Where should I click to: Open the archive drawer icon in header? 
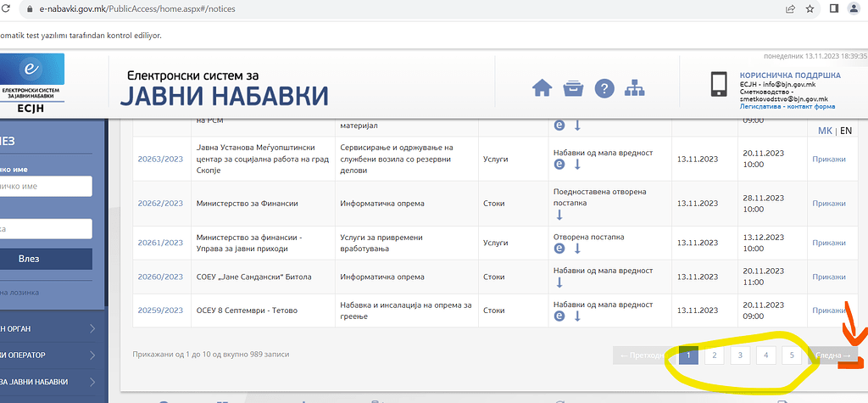tap(573, 88)
